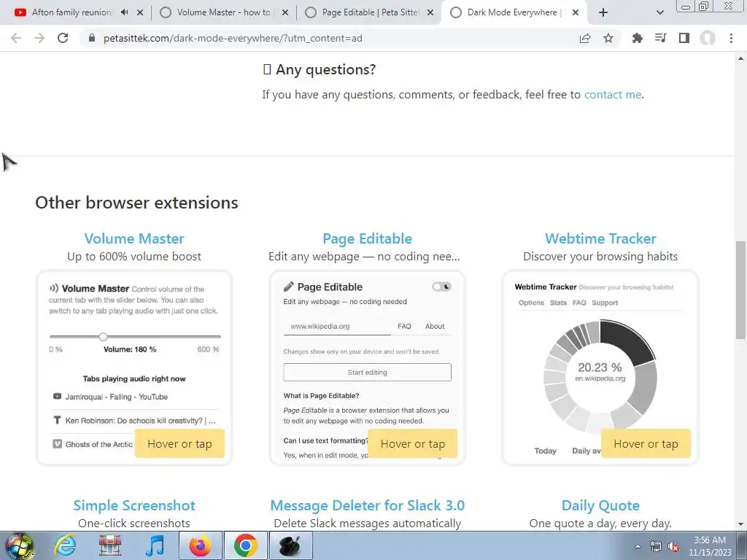Follow the contact me link
This screenshot has width=747, height=560.
coord(613,94)
